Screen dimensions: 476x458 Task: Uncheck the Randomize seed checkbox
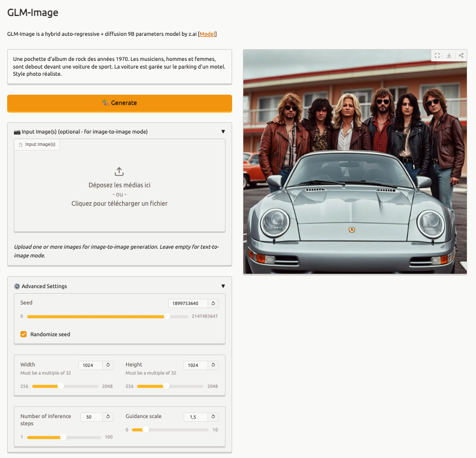coord(24,334)
